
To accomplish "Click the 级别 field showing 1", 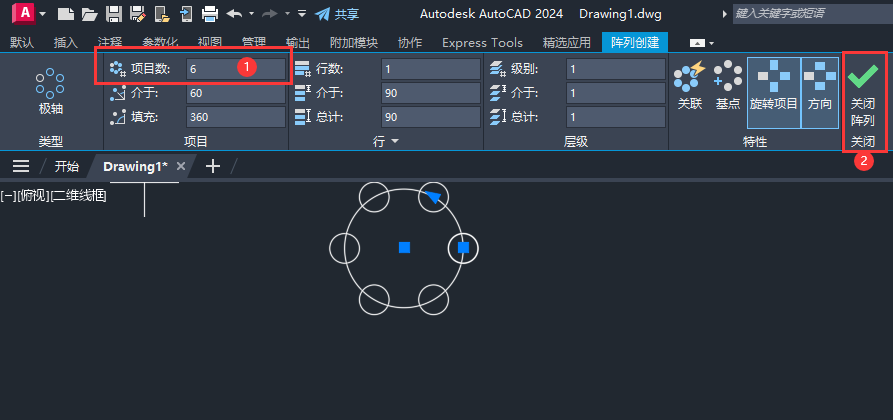I will coord(616,69).
